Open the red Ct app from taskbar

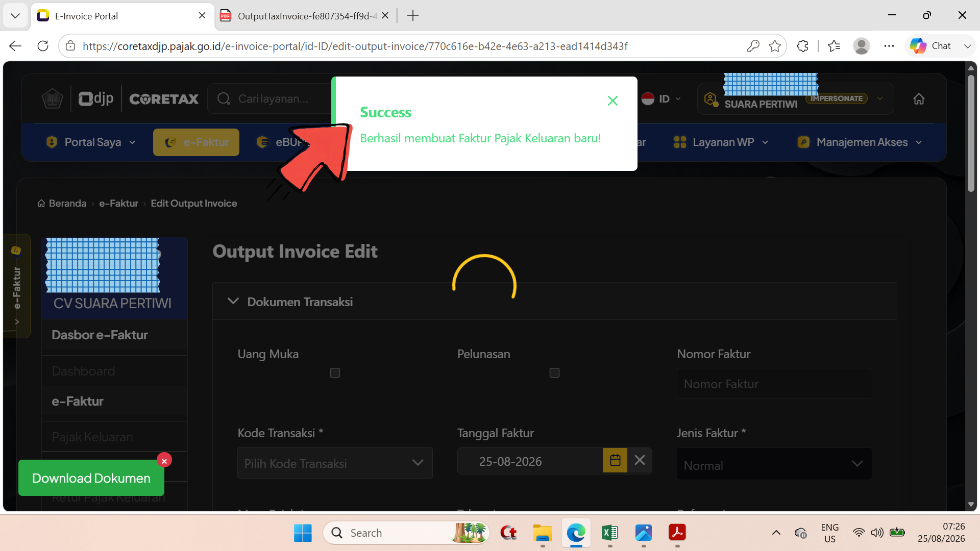pos(508,533)
